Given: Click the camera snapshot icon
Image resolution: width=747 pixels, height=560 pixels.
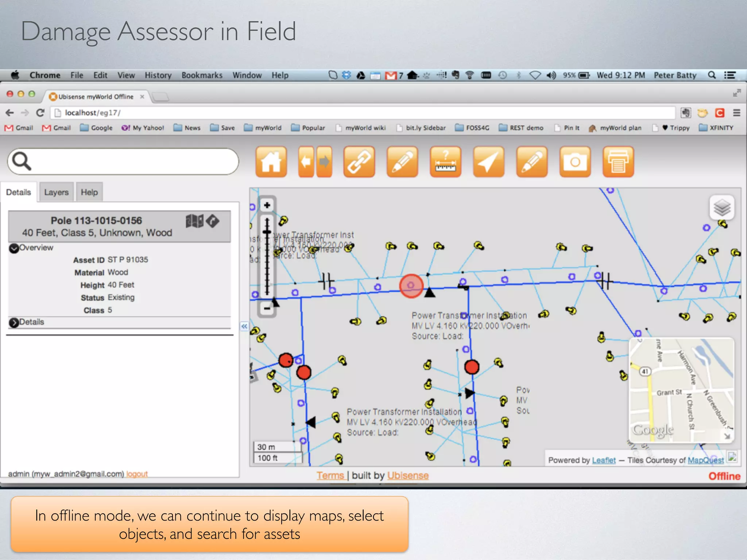Looking at the screenshot, I should 575,162.
